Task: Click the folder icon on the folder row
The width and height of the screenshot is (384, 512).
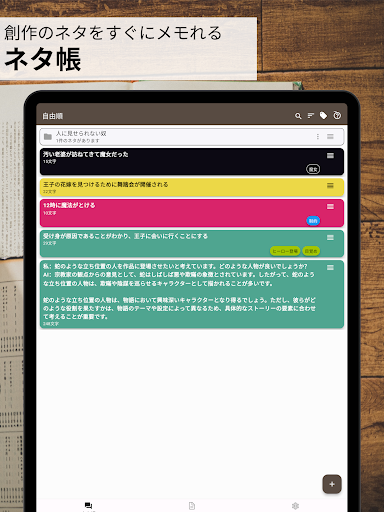Action: [x=48, y=137]
